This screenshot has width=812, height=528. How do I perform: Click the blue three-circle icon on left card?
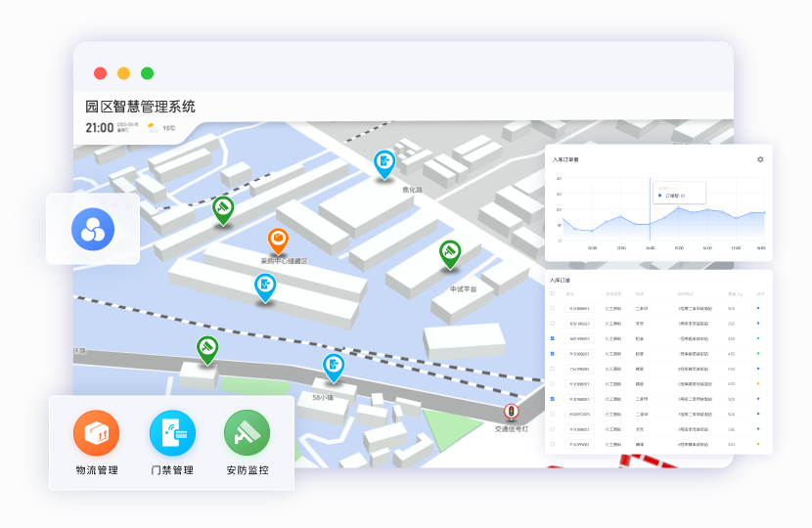[93, 230]
